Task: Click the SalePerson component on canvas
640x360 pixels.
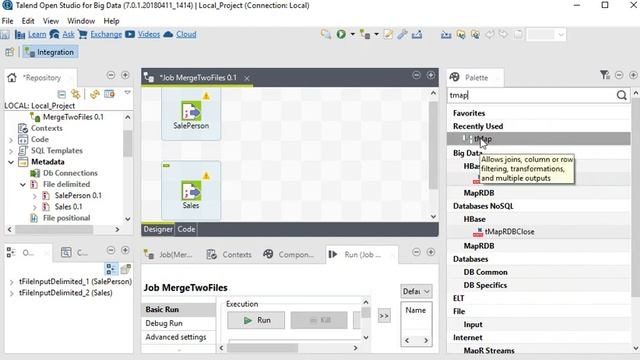Action: coord(191,115)
